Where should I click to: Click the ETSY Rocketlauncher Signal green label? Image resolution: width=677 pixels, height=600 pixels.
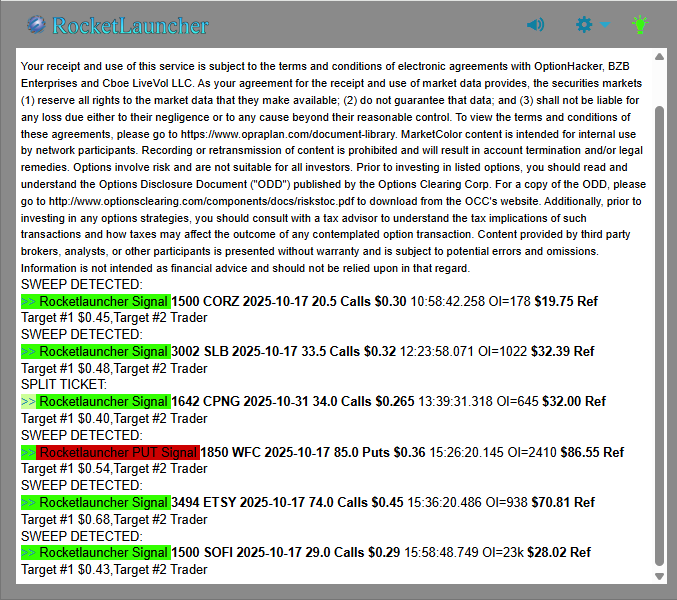click(x=96, y=502)
